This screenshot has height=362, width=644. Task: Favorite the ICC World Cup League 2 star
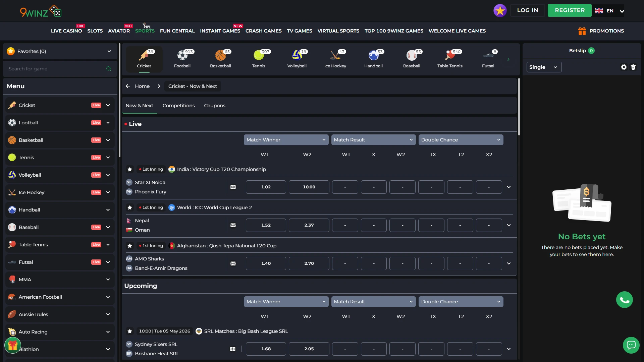(x=130, y=207)
